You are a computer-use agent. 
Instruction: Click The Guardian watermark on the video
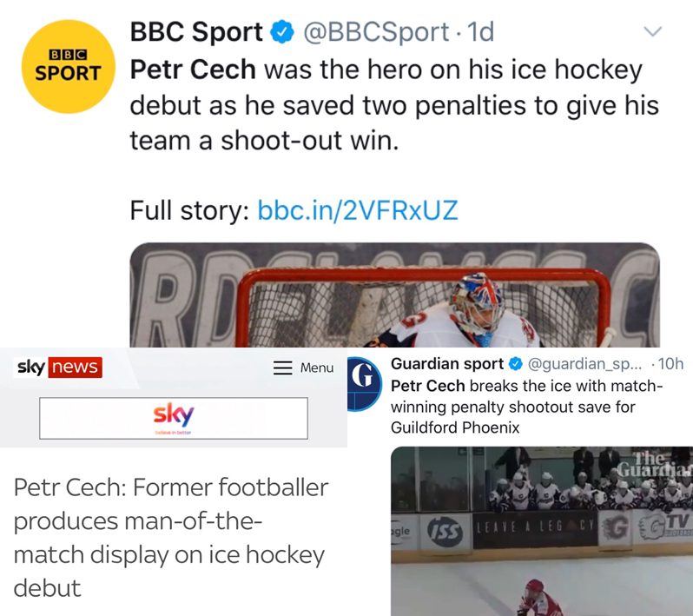[x=663, y=465]
